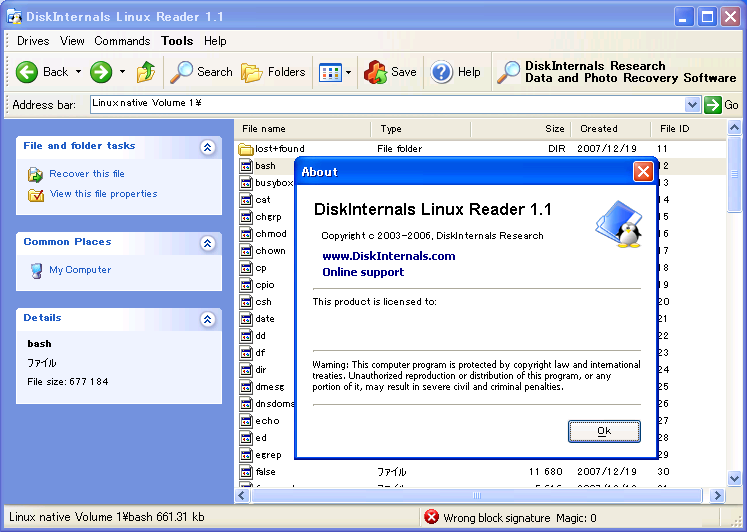Open the Back history dropdown arrow
This screenshot has height=532, width=747.
coord(78,72)
